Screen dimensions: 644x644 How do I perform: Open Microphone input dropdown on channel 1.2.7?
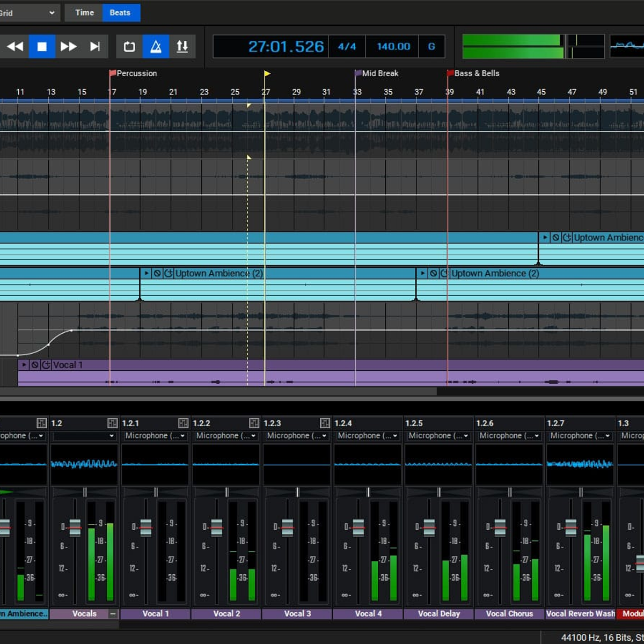point(580,436)
